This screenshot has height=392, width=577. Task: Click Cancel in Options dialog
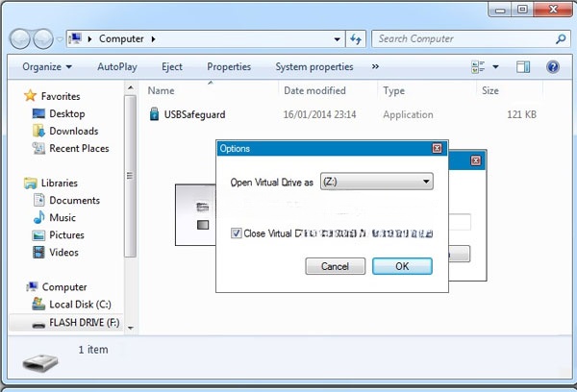pos(335,266)
